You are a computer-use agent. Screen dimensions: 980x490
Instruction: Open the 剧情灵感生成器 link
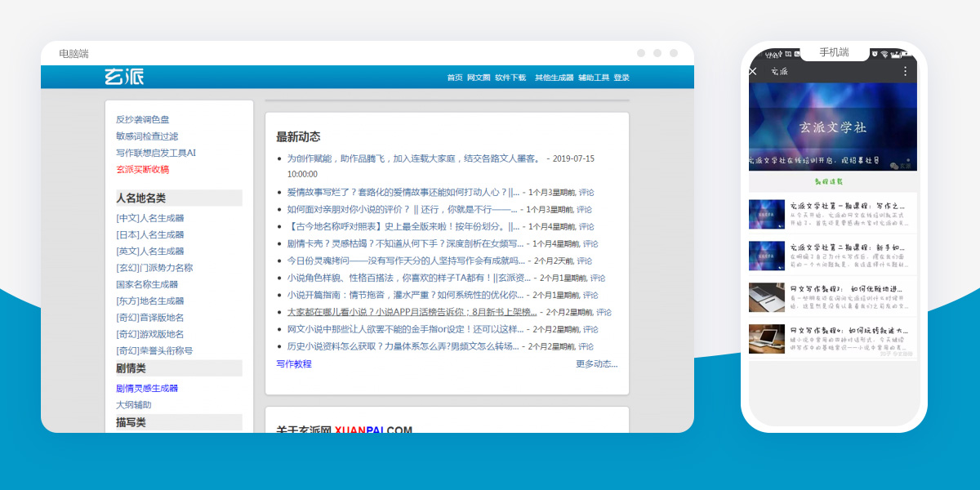pyautogui.click(x=147, y=388)
